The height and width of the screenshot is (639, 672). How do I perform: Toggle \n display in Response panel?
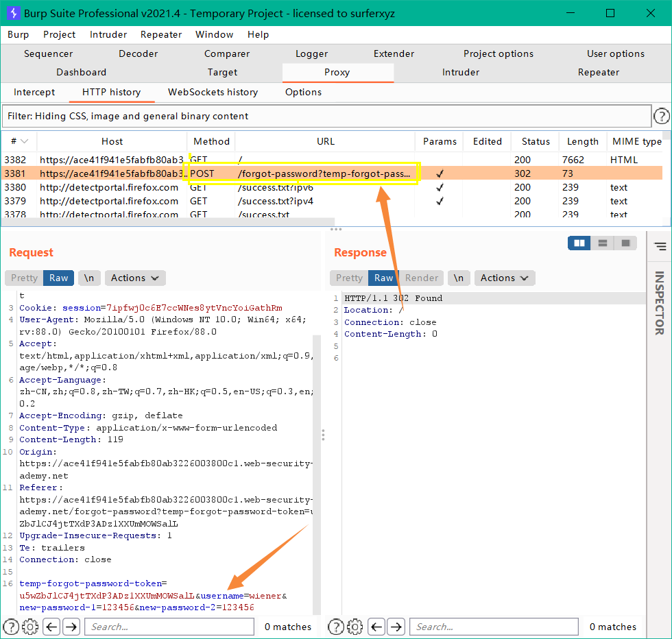point(459,278)
